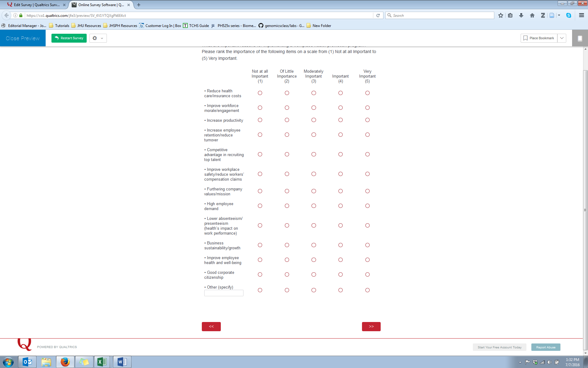Click the Skype toolbar icon
Screen dimensions: 588x368
pyautogui.click(x=569, y=15)
